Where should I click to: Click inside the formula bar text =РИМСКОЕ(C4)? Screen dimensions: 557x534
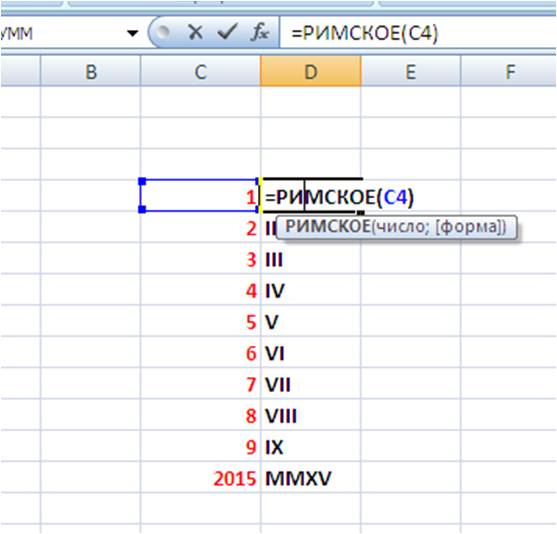[365, 33]
